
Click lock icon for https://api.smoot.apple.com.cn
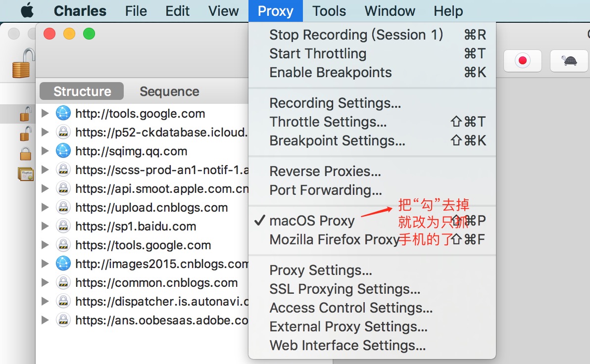coord(63,188)
